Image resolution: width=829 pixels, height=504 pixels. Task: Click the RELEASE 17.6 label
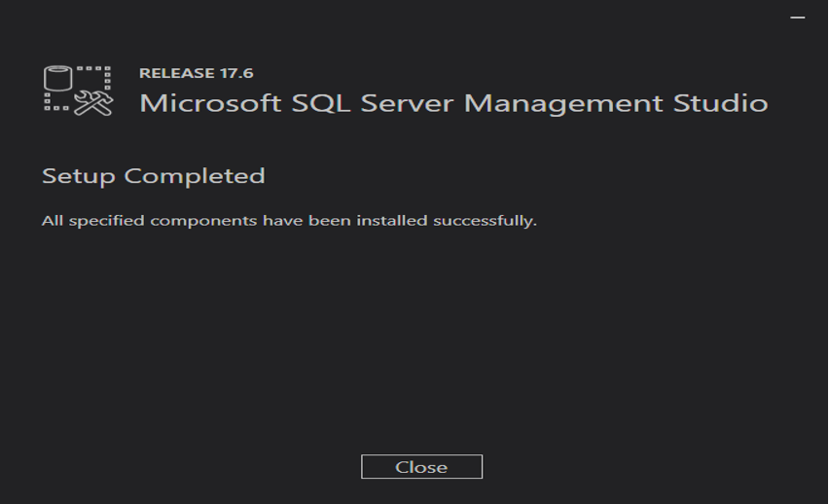197,73
